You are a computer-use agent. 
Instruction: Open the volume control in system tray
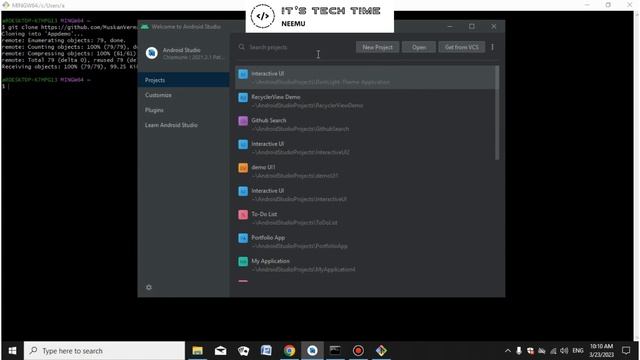coord(564,351)
